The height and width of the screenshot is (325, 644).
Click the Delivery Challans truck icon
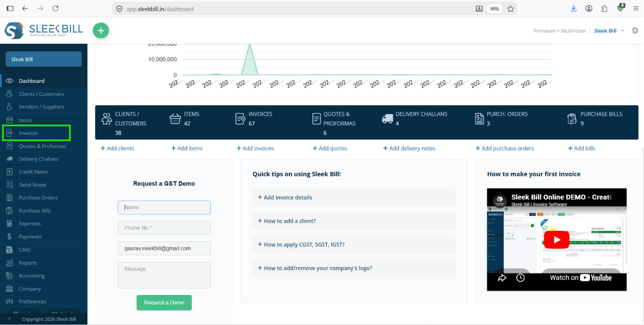[387, 119]
